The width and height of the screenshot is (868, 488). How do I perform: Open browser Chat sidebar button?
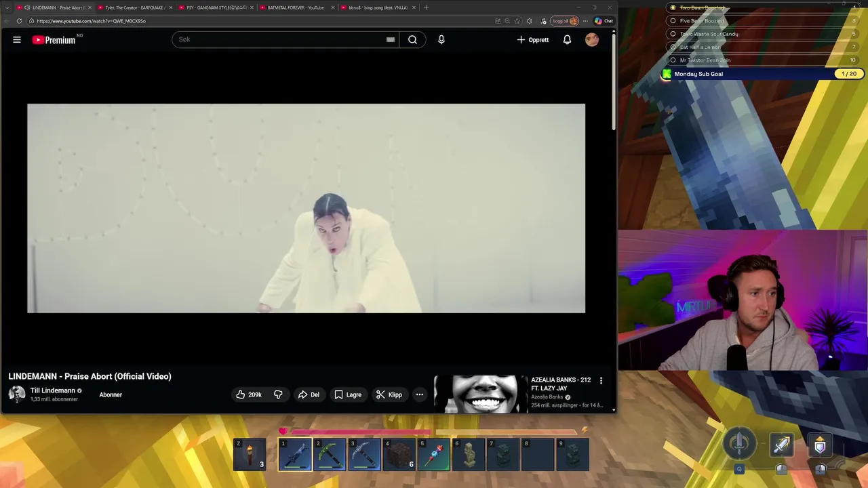(x=604, y=21)
